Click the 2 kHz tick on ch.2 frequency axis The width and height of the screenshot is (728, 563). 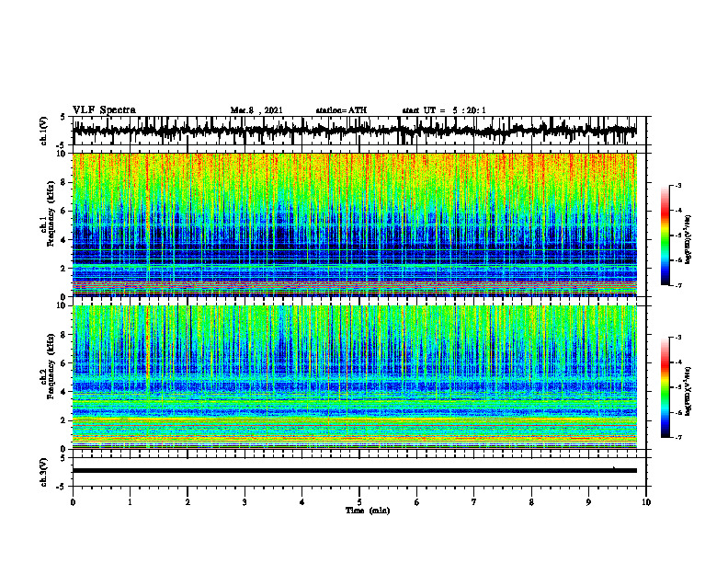pyautogui.click(x=64, y=420)
